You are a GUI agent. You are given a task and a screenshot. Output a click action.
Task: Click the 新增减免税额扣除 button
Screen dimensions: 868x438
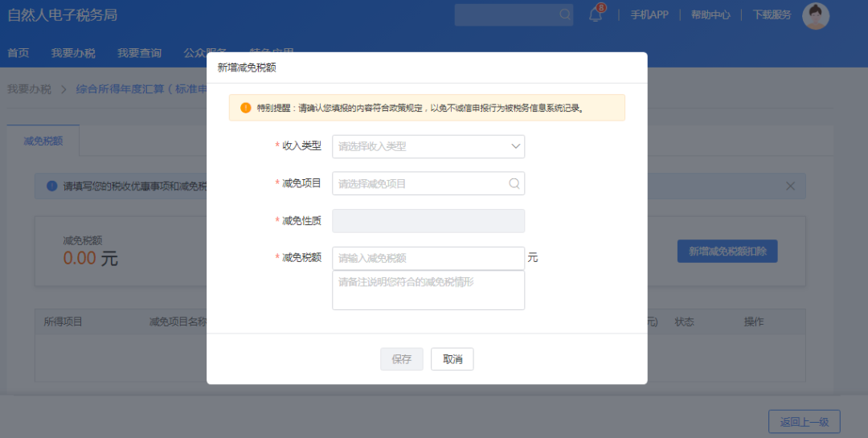[x=727, y=251]
